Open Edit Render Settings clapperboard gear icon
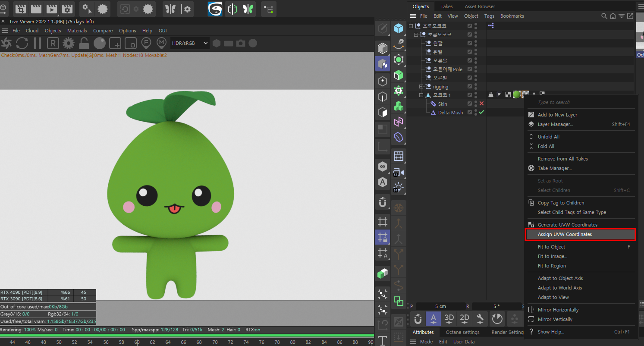Viewport: 644px width, 346px height. [67, 9]
